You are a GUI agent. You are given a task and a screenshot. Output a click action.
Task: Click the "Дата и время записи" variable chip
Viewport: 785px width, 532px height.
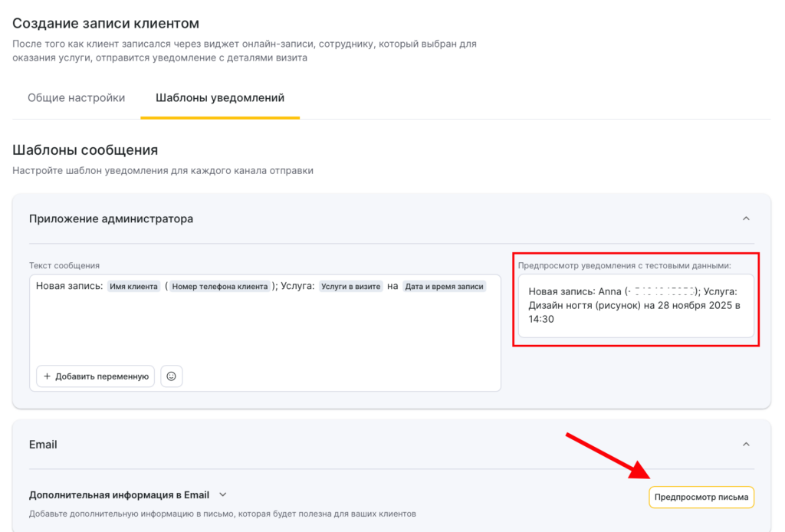445,287
